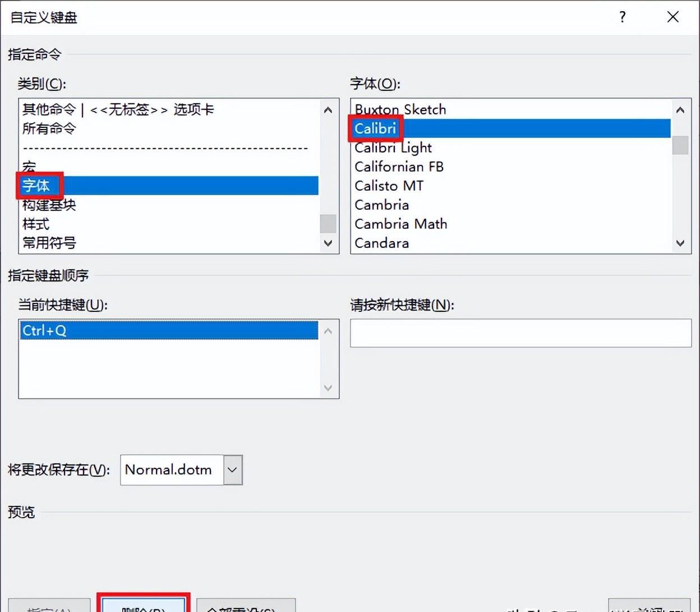
Task: Open the Normal.dotm save-in dropdown
Action: pos(233,470)
